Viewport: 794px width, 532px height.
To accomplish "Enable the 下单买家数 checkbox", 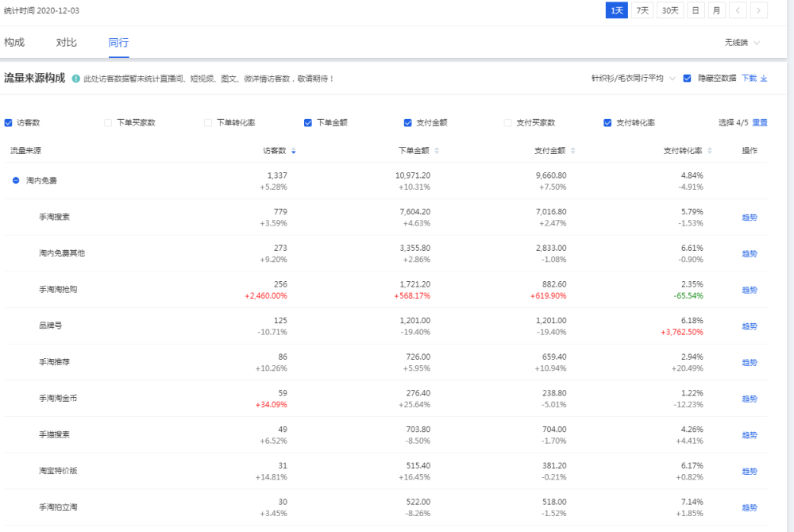I will click(x=109, y=123).
